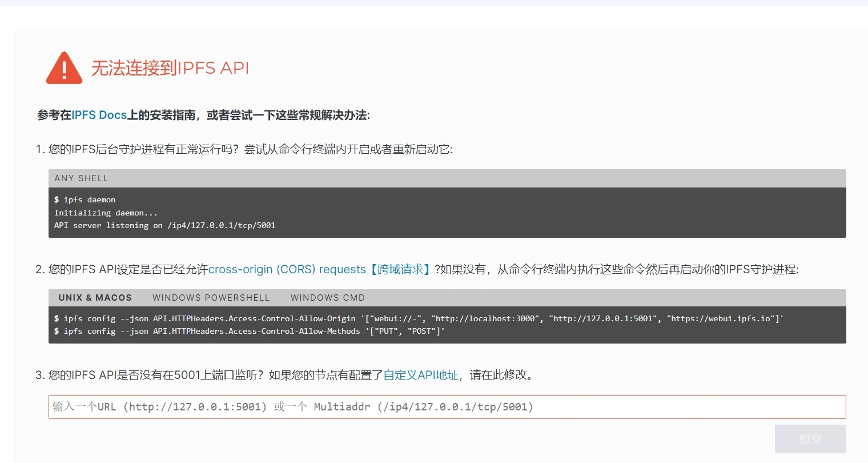Switch to the WINDOWS CMD tab
This screenshot has width=868, height=463.
pyautogui.click(x=327, y=298)
